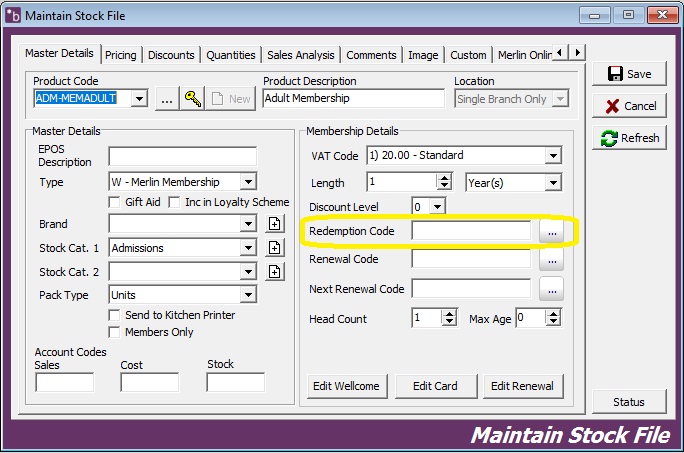Viewport: 684px width, 453px height.
Task: Add new Stock Cat. 1 entry
Action: pos(274,248)
